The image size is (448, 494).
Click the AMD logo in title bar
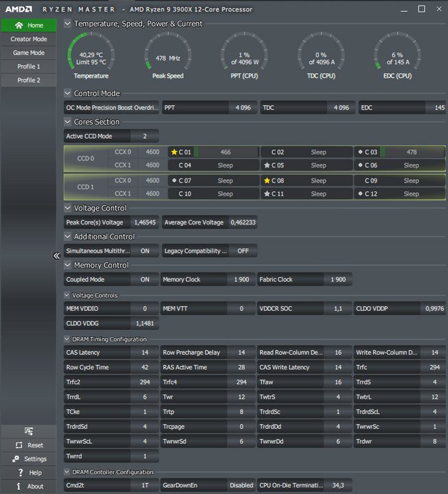tap(19, 9)
